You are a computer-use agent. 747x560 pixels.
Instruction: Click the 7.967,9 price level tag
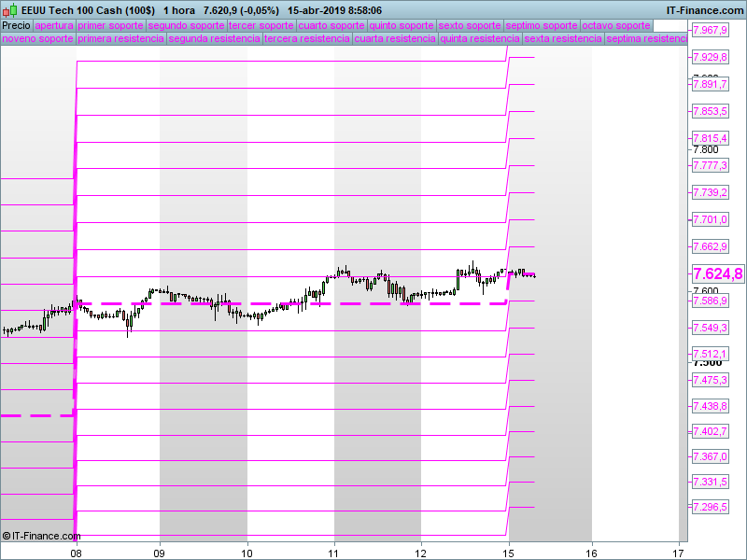tap(711, 30)
